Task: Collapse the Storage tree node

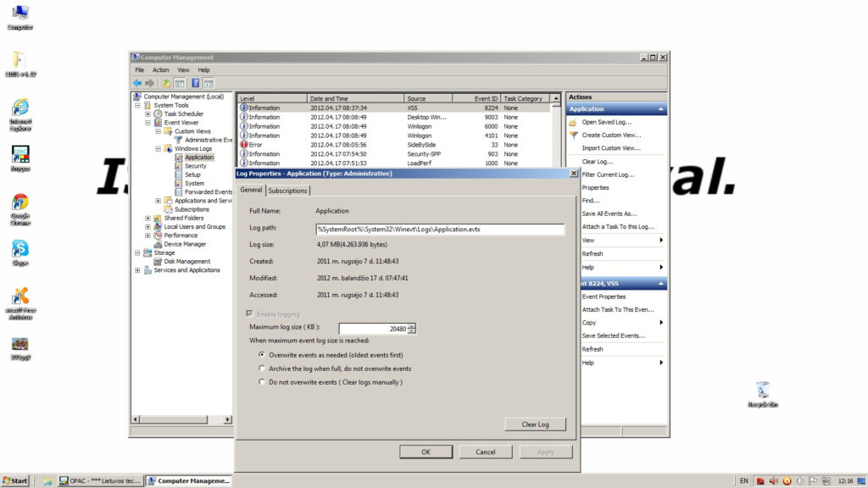Action: 137,252
